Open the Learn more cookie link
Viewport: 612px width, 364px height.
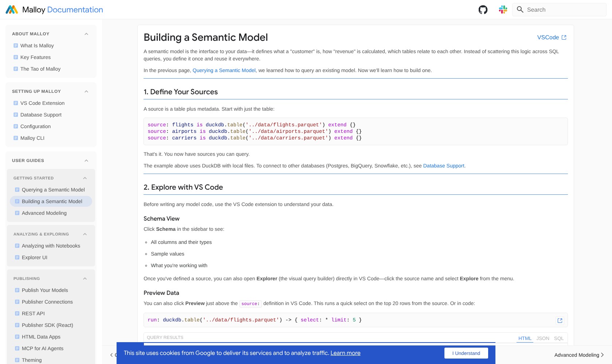(345, 353)
